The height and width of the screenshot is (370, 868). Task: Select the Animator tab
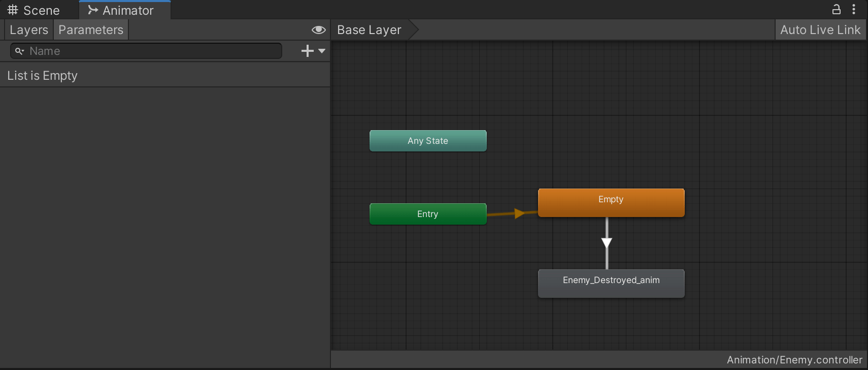(x=125, y=10)
